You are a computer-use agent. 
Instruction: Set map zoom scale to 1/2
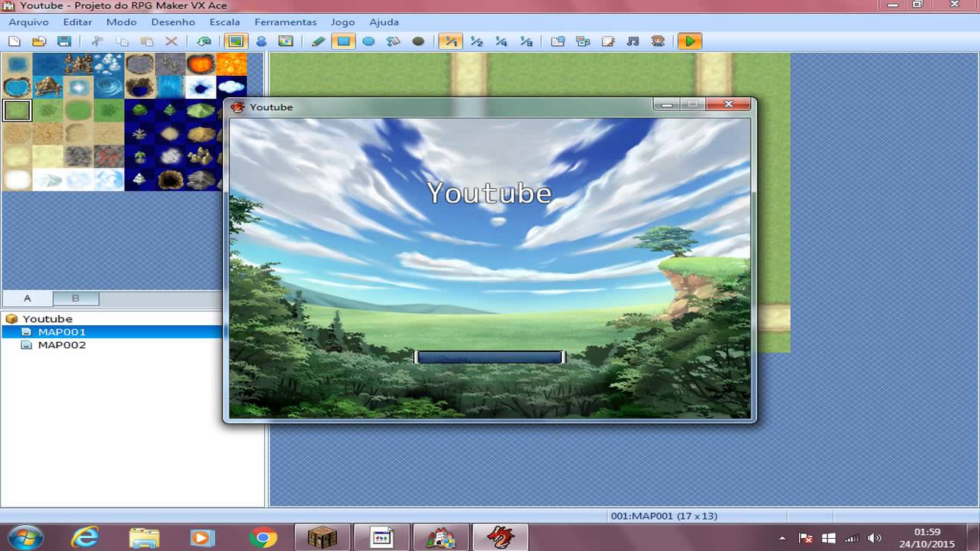476,41
